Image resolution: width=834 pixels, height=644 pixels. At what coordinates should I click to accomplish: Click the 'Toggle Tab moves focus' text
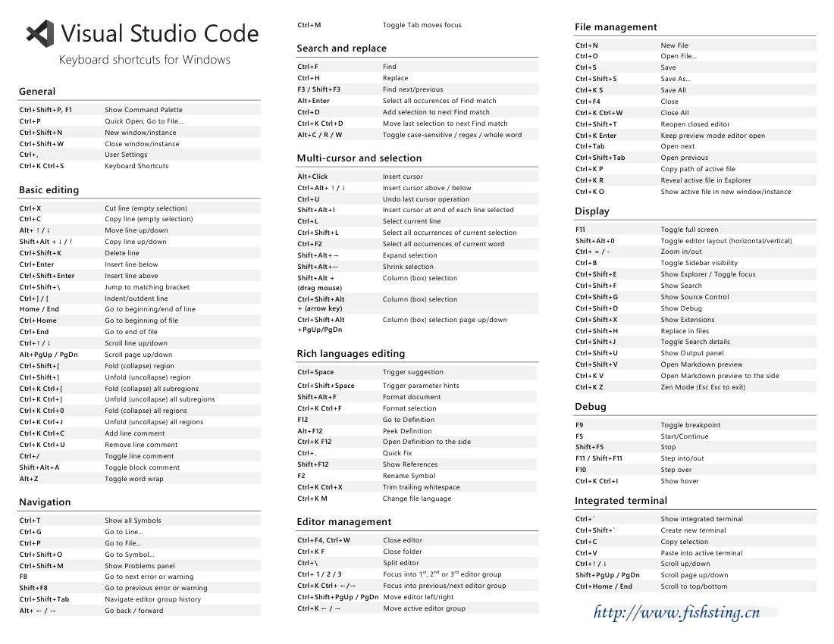point(422,25)
